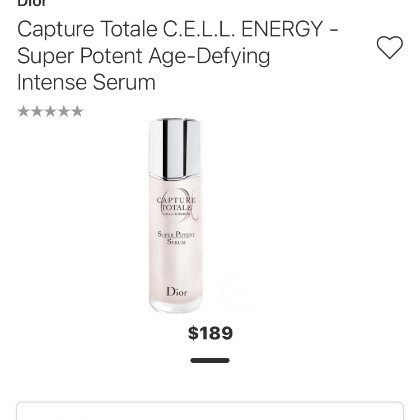This screenshot has width=420, height=420.
Task: Add serum to wishlist via heart icon
Action: point(390,47)
